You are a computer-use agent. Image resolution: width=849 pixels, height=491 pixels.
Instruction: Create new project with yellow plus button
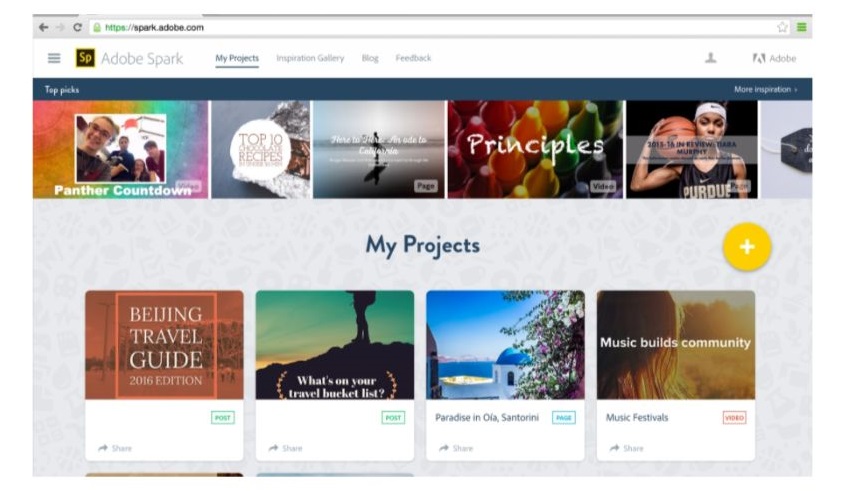coord(747,247)
